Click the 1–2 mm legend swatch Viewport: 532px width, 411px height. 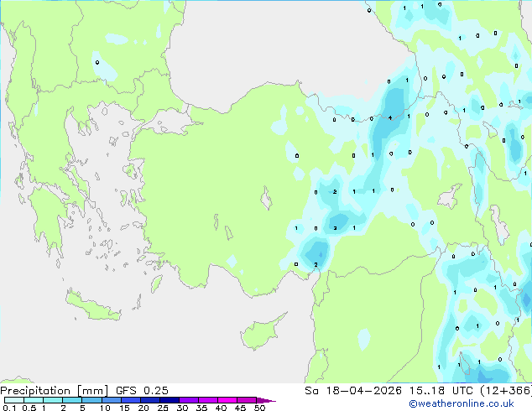click(53, 400)
